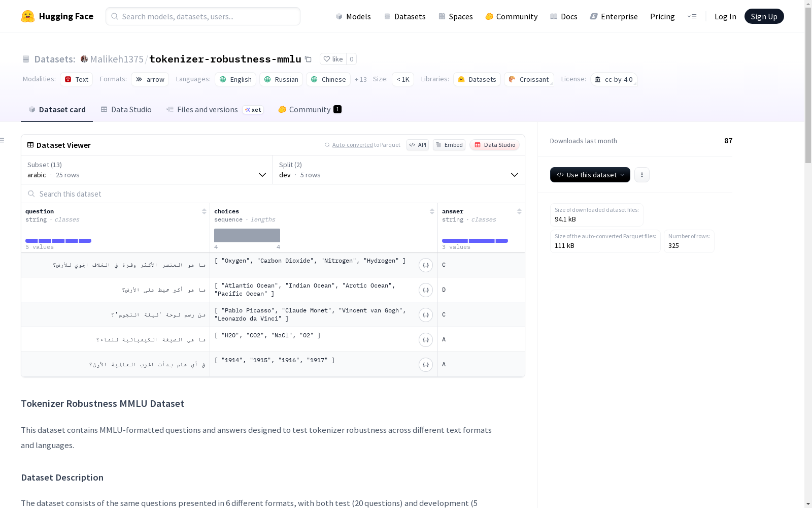
Task: Open the more options kebab menu
Action: [642, 175]
